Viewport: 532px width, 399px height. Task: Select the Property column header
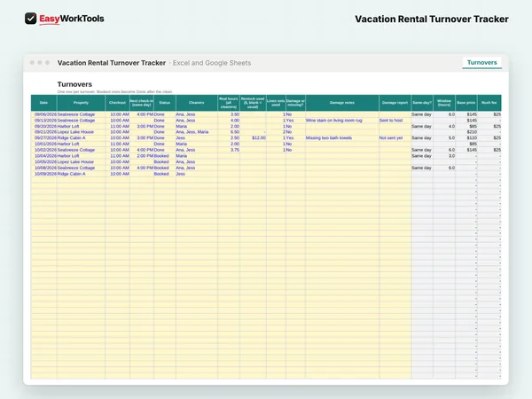[x=81, y=103]
